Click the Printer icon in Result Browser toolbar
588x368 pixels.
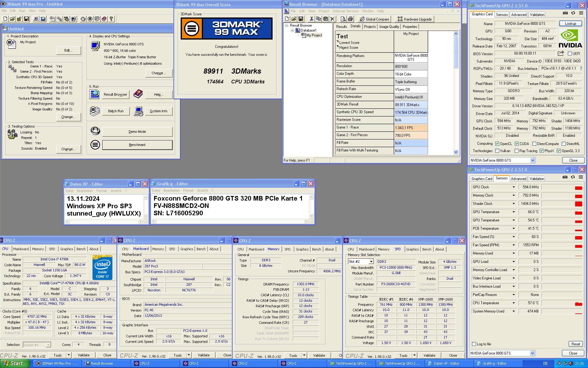pos(350,19)
